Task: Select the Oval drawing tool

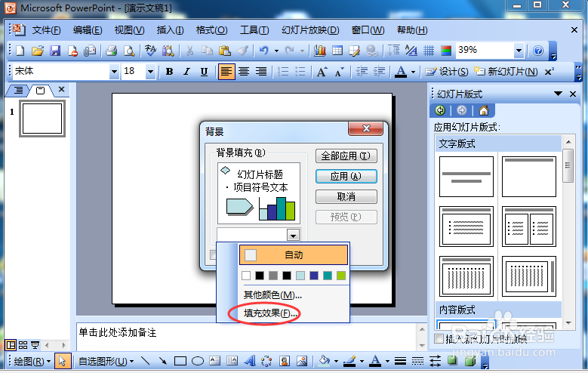Action: pyautogui.click(x=198, y=362)
